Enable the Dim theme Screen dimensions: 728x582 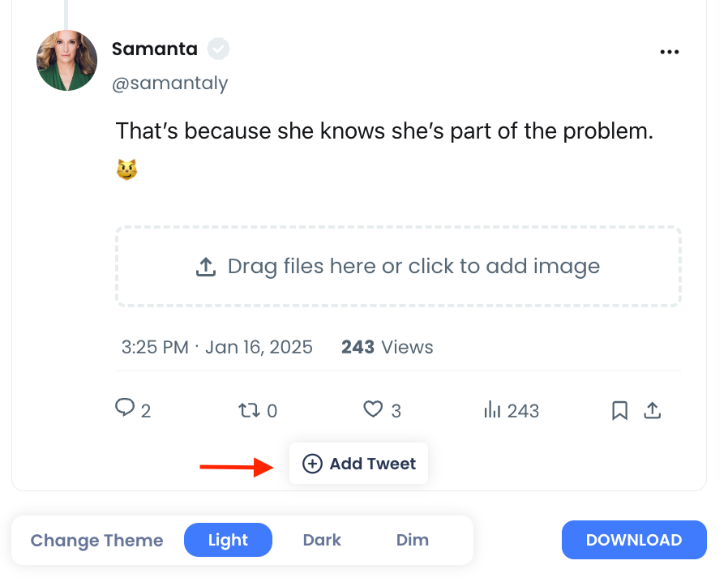[x=413, y=540]
